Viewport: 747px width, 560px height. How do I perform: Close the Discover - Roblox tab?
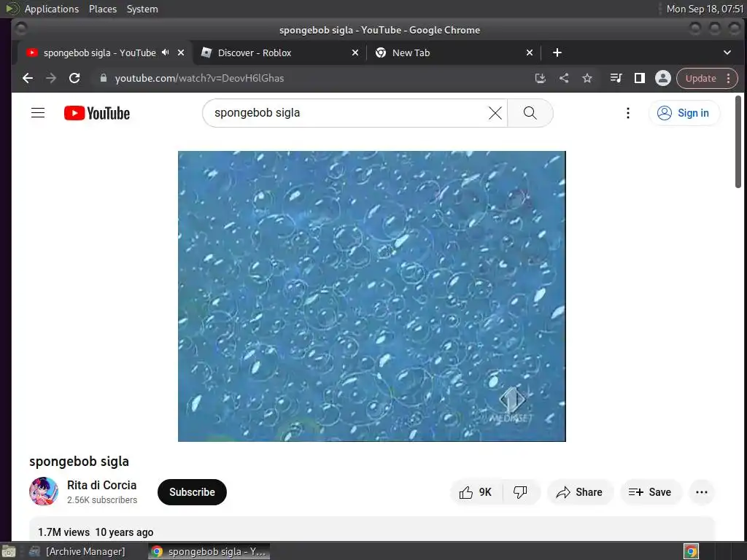(x=355, y=52)
